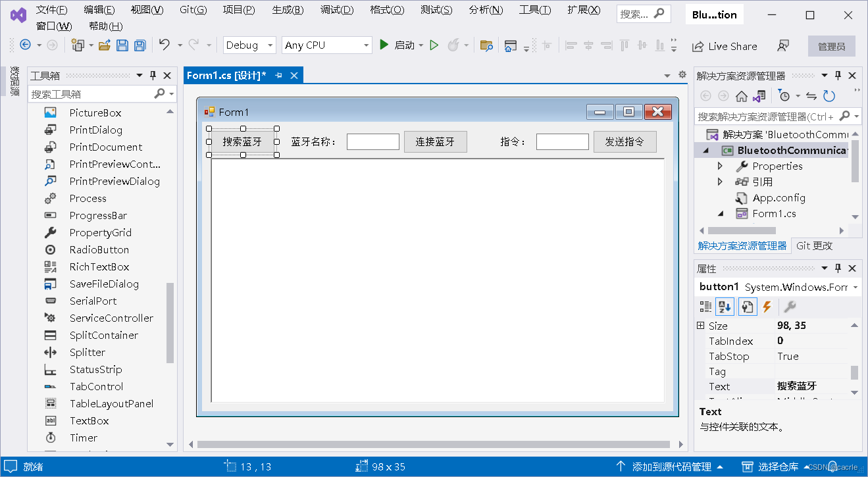Screen dimensions: 868x477
Task: Start the project with the green play button
Action: pyautogui.click(x=384, y=45)
